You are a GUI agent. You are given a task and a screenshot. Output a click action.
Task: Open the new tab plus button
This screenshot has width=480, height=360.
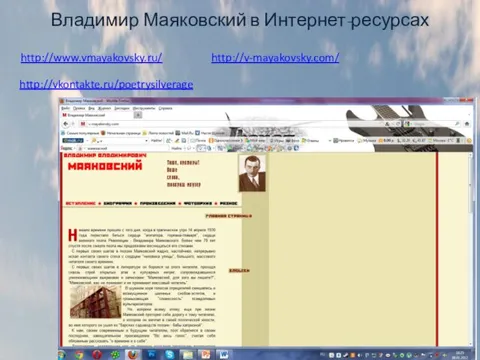(138, 115)
